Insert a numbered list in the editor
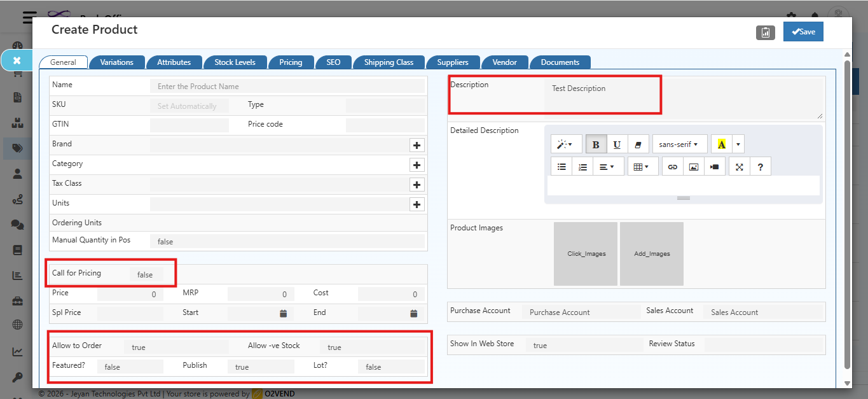 [x=583, y=166]
